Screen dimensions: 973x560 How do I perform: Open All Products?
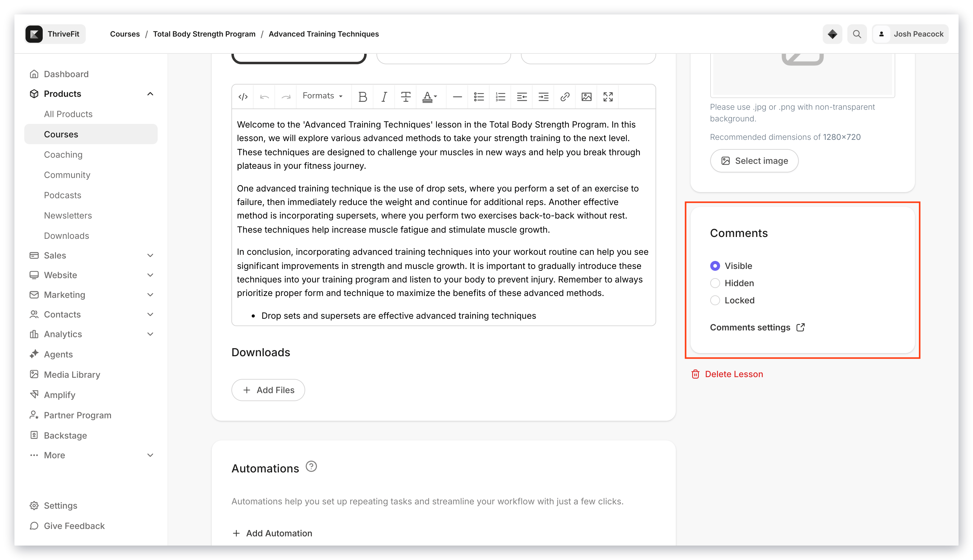pos(91,114)
